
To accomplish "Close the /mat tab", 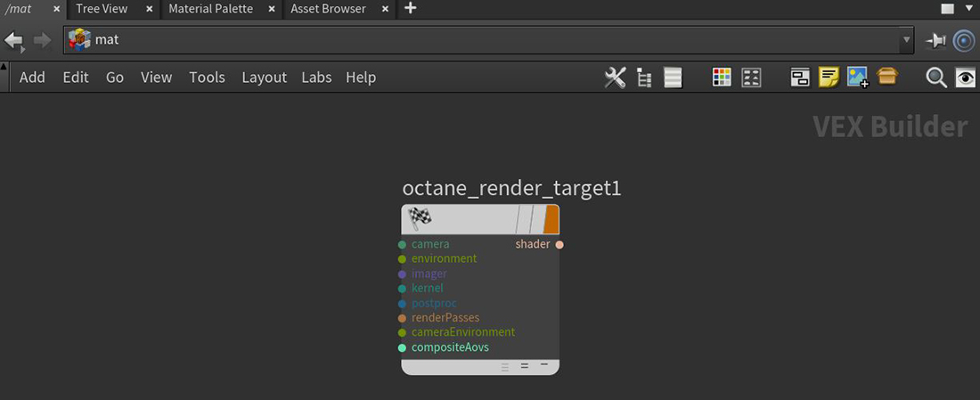I will [x=57, y=10].
